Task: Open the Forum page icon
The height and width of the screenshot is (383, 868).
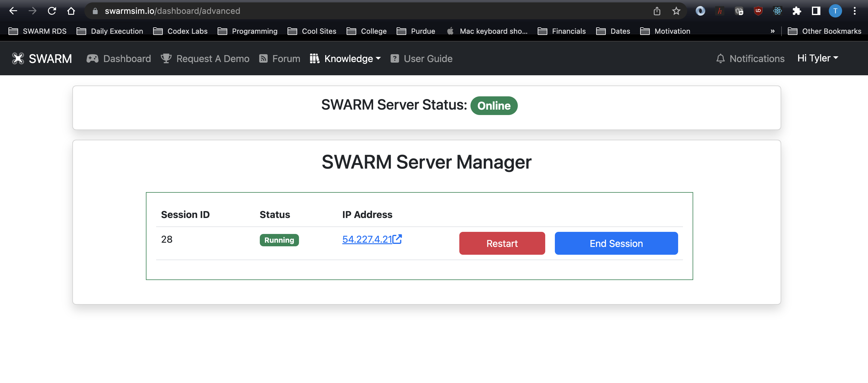Action: coord(263,58)
